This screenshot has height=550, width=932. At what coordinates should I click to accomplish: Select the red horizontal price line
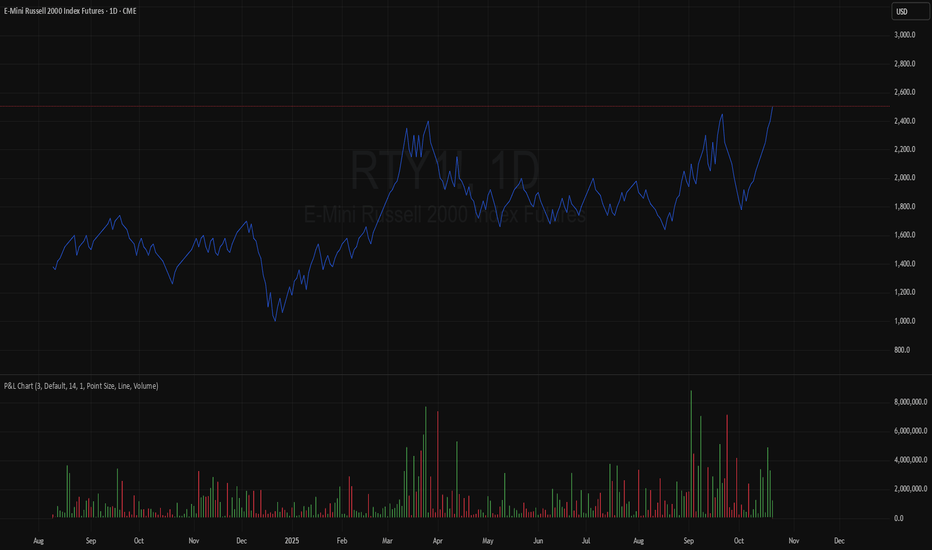pos(400,106)
